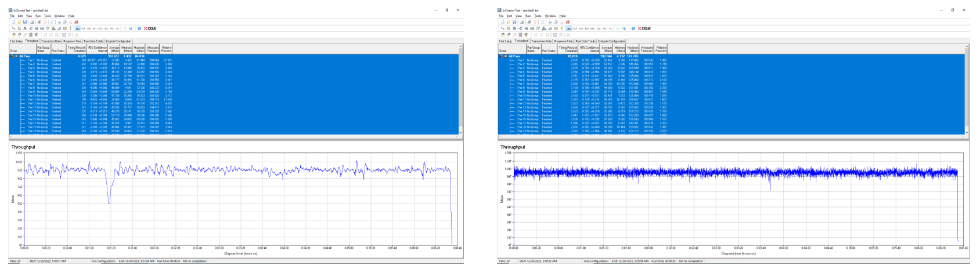Click Print icon in left window toolbar
This screenshot has height=276, width=980.
click(x=32, y=22)
